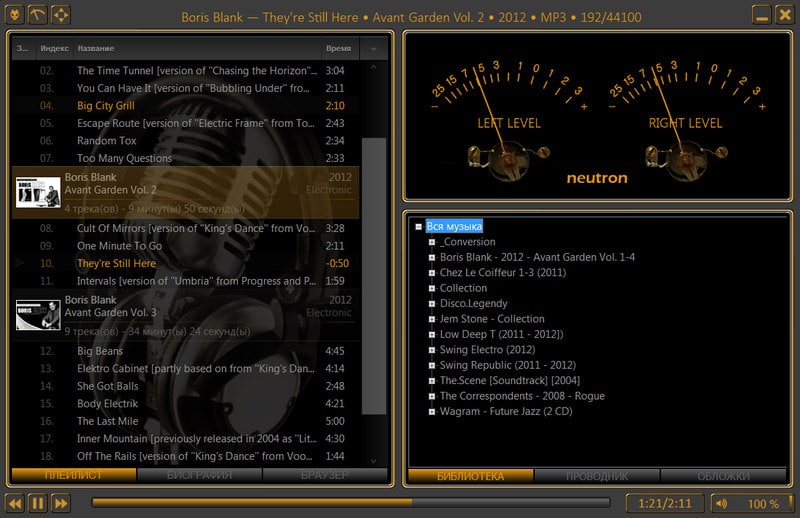Sort playlist by the Индекс column header

[55, 48]
